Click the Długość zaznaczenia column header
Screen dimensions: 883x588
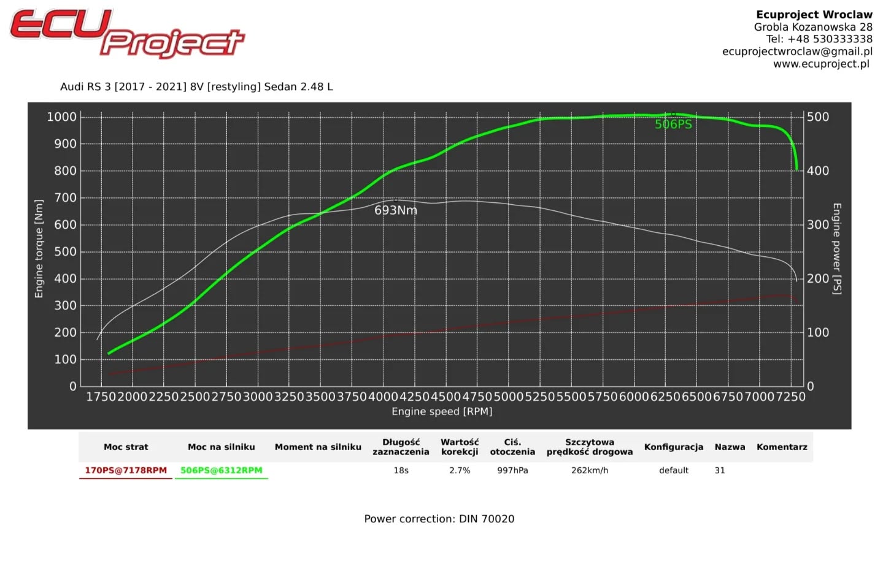pos(401,447)
